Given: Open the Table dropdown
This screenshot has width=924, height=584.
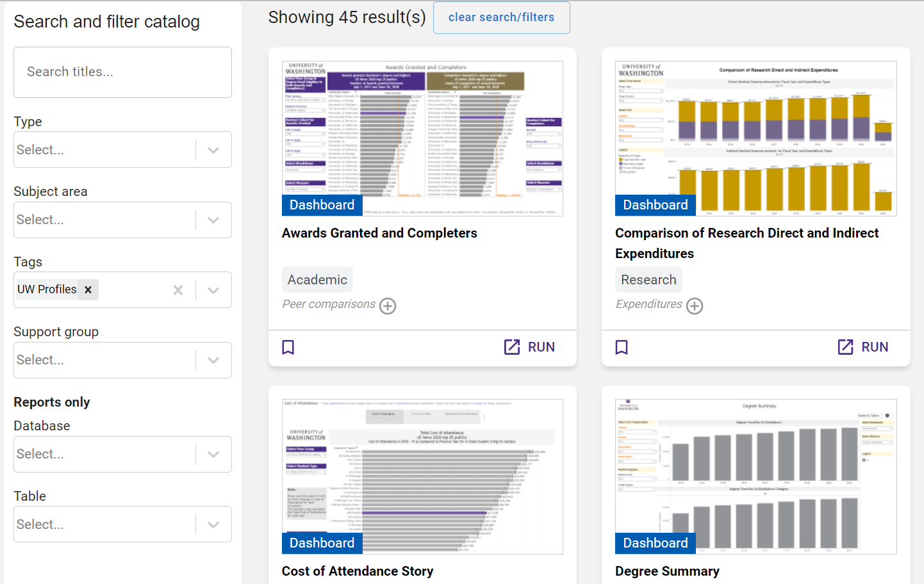Looking at the screenshot, I should (122, 524).
